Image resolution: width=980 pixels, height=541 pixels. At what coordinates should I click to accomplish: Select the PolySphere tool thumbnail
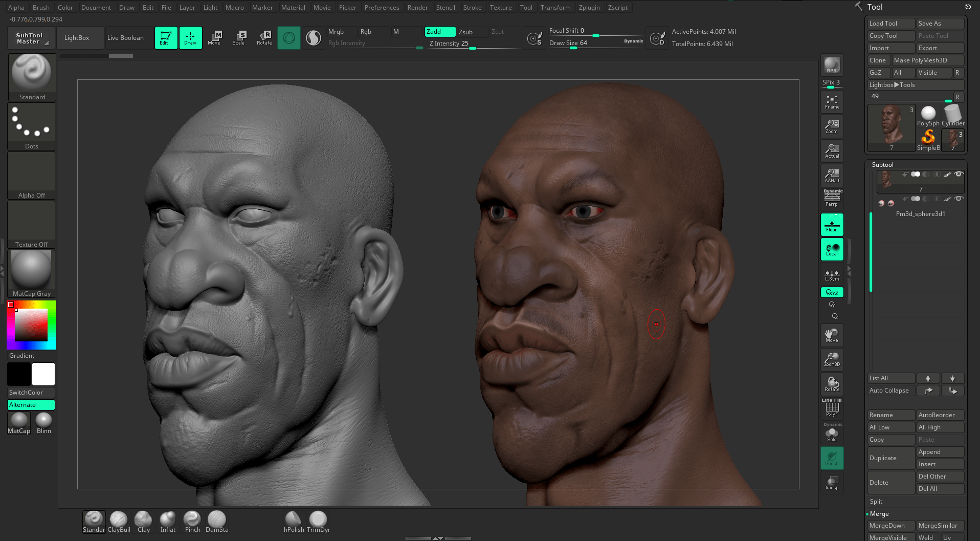point(928,116)
